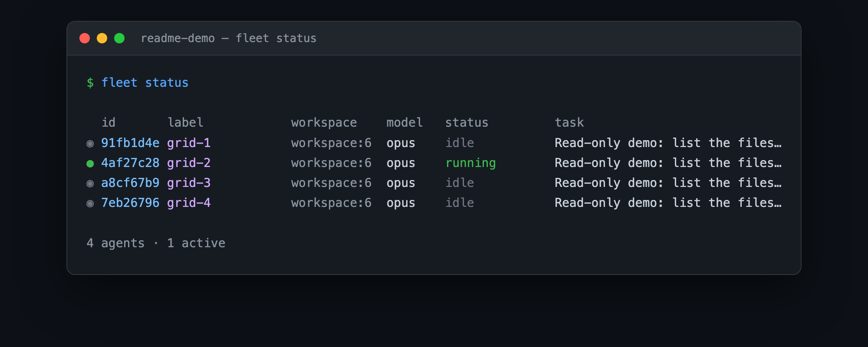Click the window title 'readme-demo — fleet status'
The image size is (868, 347).
pyautogui.click(x=229, y=38)
